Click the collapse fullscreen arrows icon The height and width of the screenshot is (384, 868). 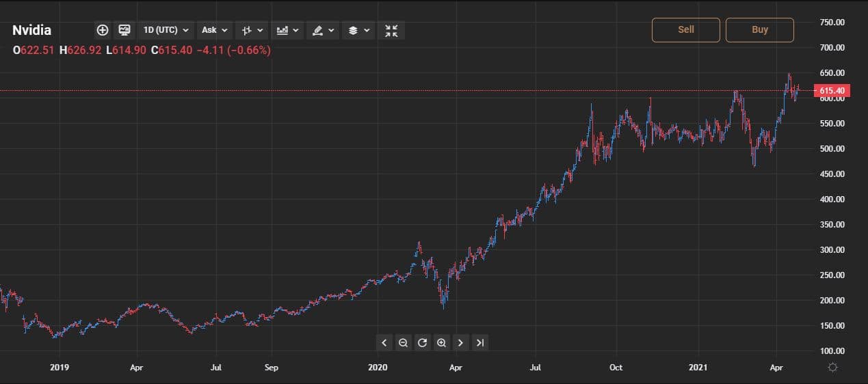391,30
